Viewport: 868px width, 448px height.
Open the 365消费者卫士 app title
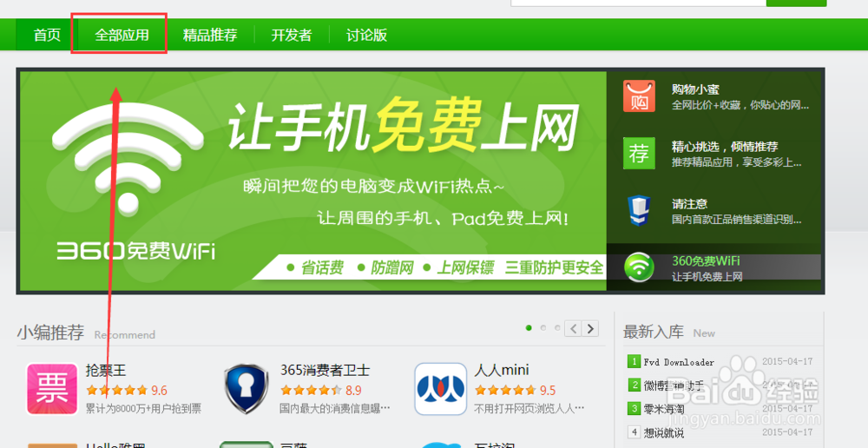[x=325, y=370]
